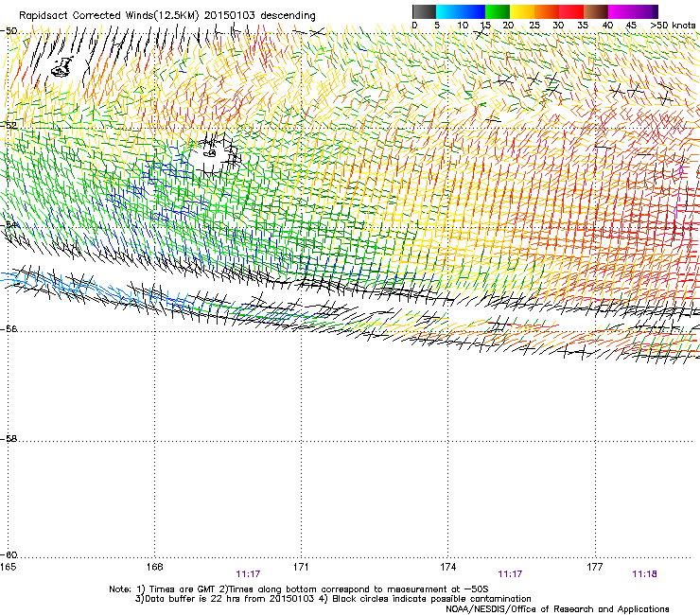Image resolution: width=700 pixels, height=615 pixels.
Task: Click the '>50 knots' legend label
Action: pyautogui.click(x=673, y=26)
